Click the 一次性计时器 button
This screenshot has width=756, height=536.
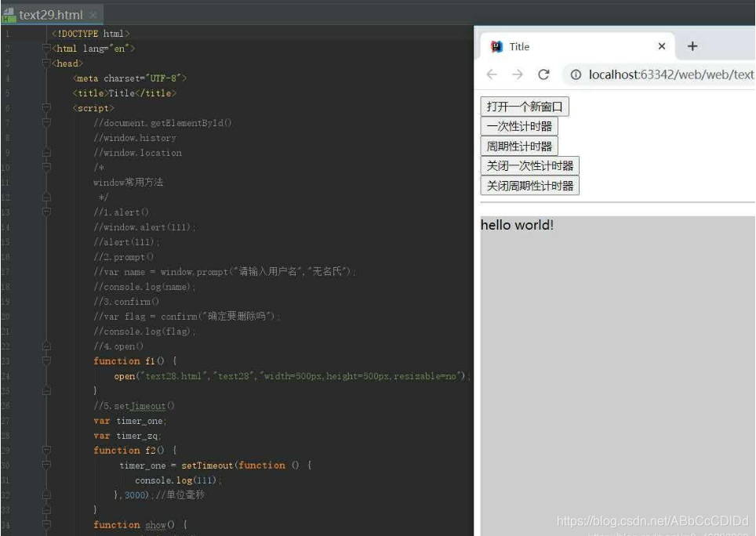(519, 126)
